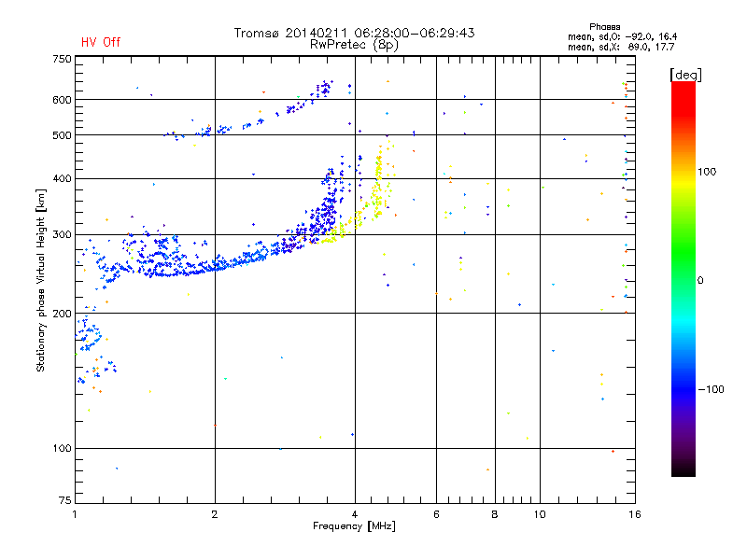Click the x-axis tick label '6'
Screen dimensions: 747x560
pos(436,514)
